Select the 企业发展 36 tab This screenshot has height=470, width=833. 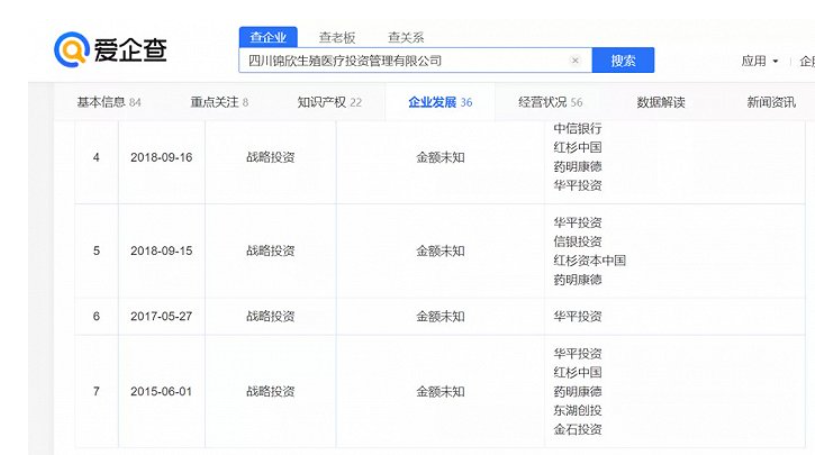click(x=440, y=102)
